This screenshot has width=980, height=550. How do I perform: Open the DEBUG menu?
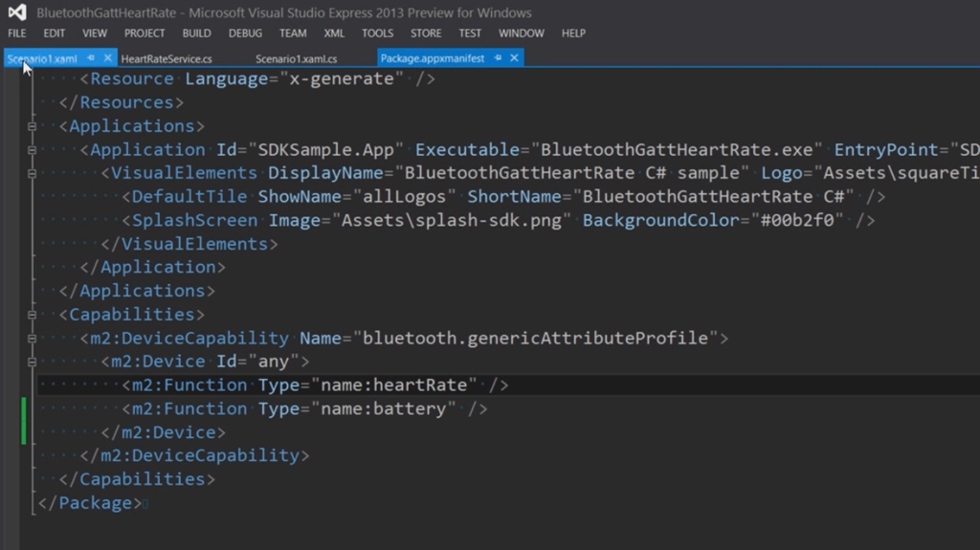pyautogui.click(x=245, y=33)
